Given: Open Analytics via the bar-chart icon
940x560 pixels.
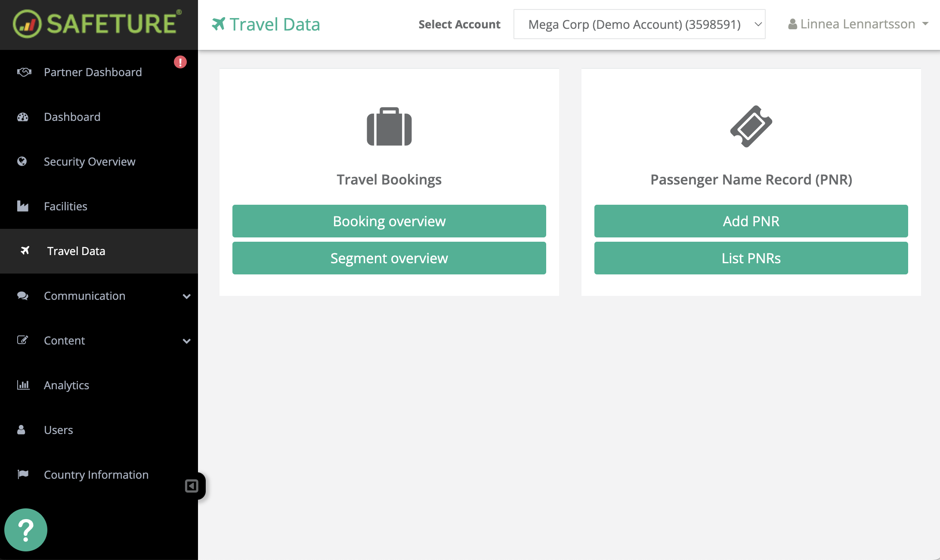Looking at the screenshot, I should click(x=23, y=385).
